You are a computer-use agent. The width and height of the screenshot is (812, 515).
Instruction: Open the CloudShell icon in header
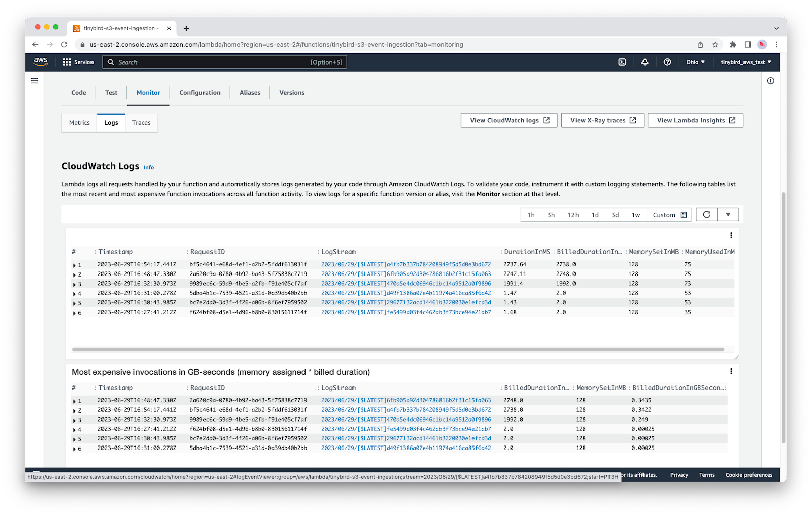(622, 62)
